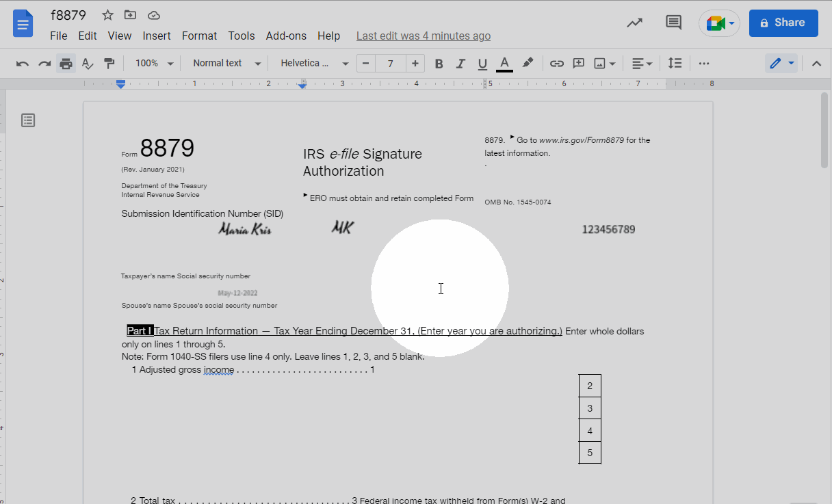Select the Paint format roller icon

point(109,64)
